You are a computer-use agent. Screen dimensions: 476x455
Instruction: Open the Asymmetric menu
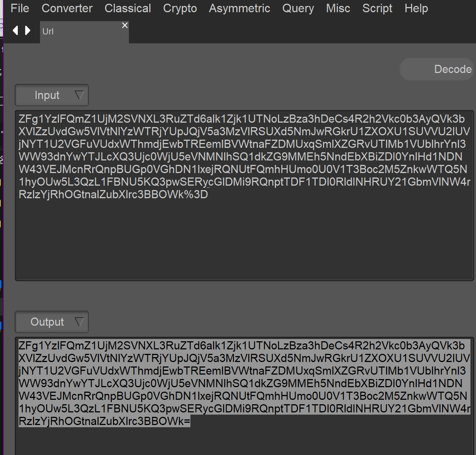[239, 8]
